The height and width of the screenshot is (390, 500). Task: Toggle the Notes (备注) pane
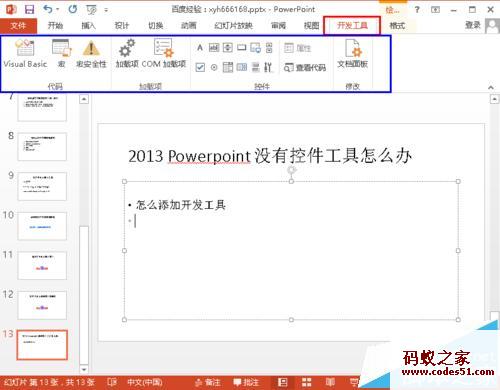[208, 382]
